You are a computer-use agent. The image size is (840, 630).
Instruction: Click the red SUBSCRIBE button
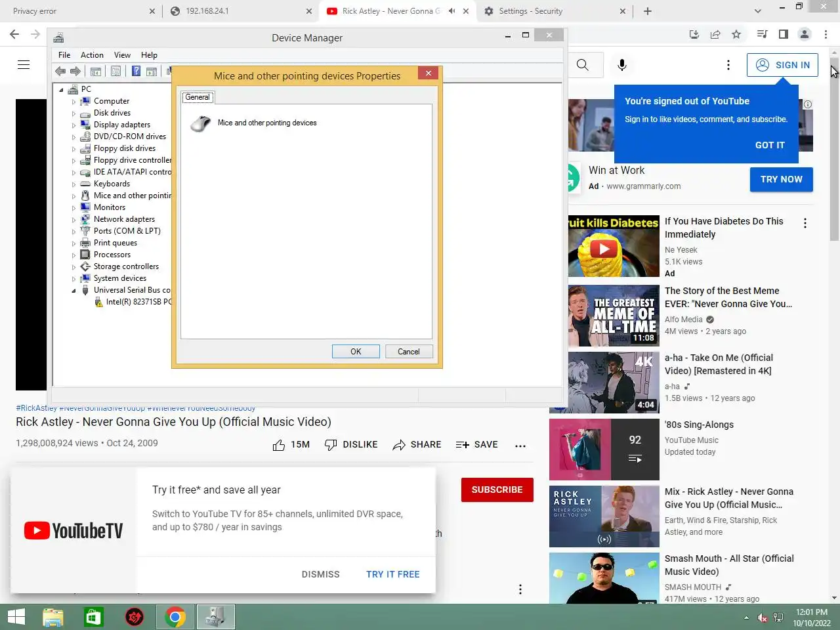point(497,490)
